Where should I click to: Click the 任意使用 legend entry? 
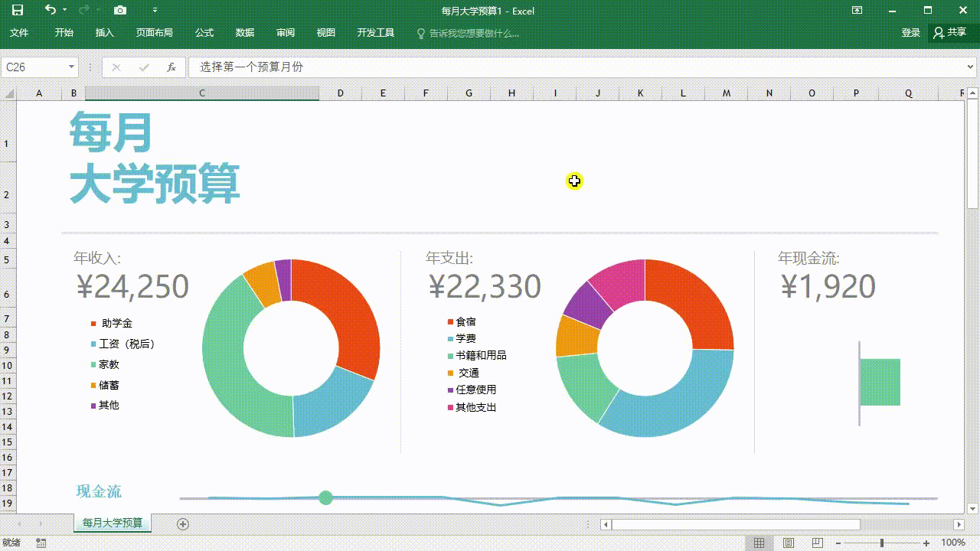coord(472,390)
